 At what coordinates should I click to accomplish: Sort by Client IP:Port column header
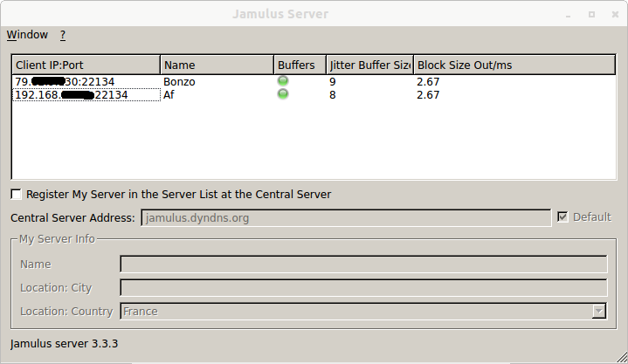[86, 65]
